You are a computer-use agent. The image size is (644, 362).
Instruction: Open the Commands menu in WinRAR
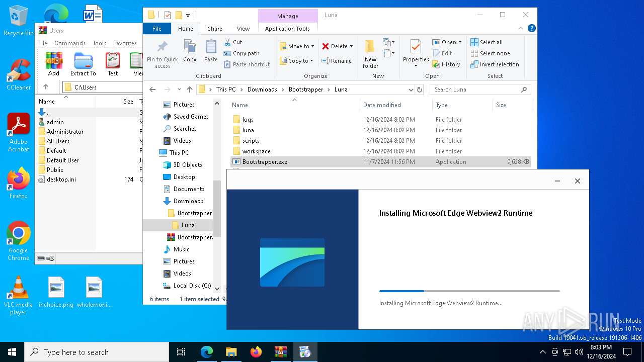click(70, 43)
